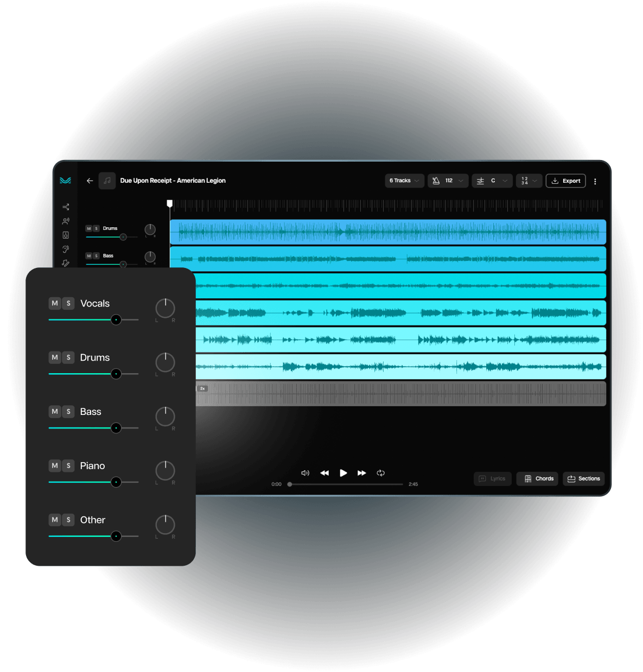
Task: Open the three-dot more options menu
Action: 595,181
